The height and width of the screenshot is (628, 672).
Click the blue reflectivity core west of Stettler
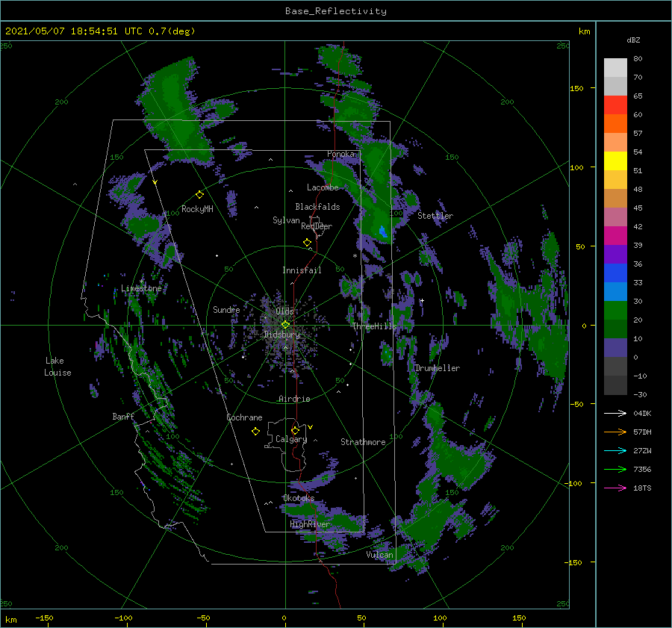[x=383, y=231]
